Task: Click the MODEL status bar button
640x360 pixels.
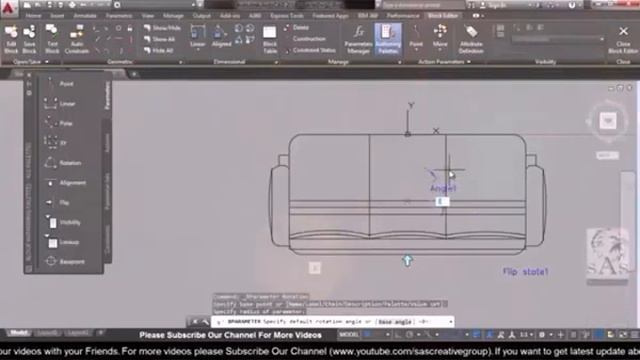Action: 349,335
